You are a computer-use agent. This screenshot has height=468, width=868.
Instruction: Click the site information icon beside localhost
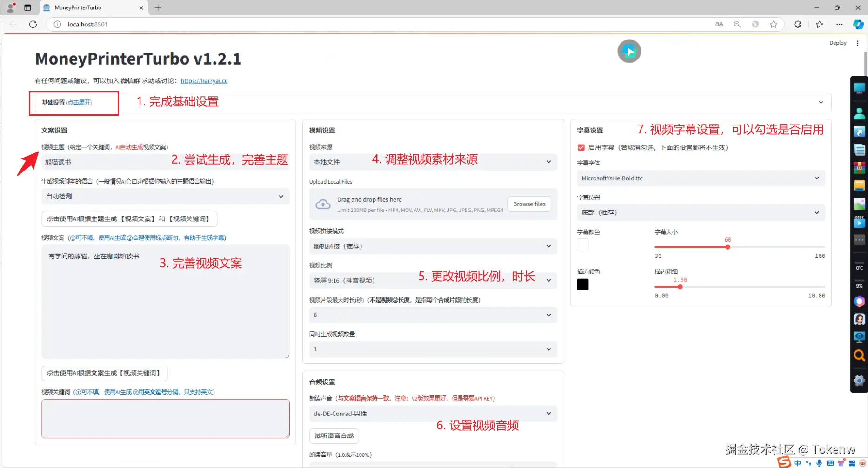[x=57, y=24]
